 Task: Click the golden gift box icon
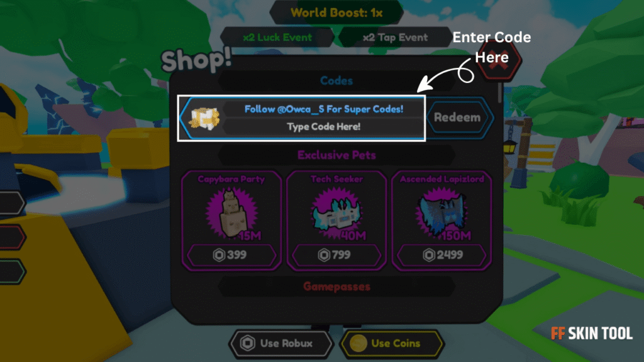tap(204, 118)
